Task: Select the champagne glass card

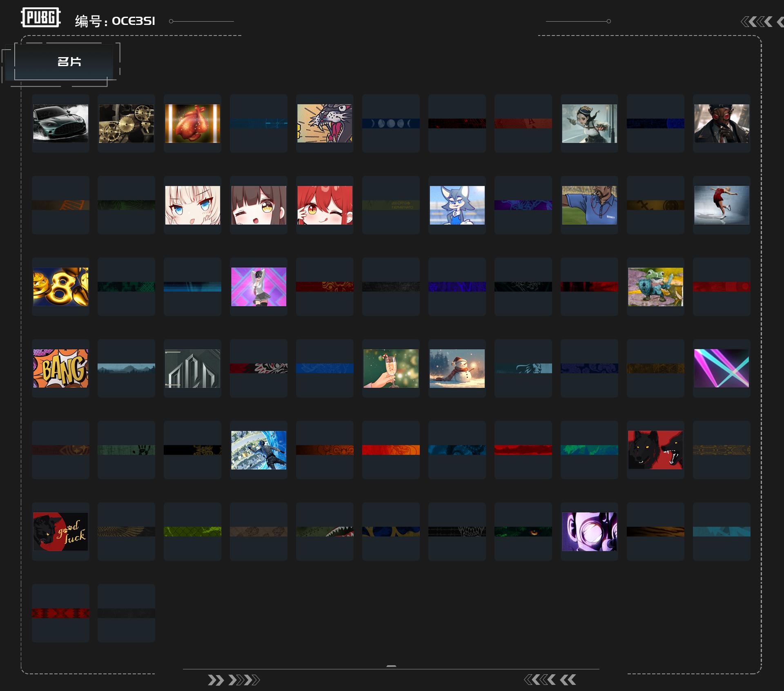Action: [x=391, y=368]
